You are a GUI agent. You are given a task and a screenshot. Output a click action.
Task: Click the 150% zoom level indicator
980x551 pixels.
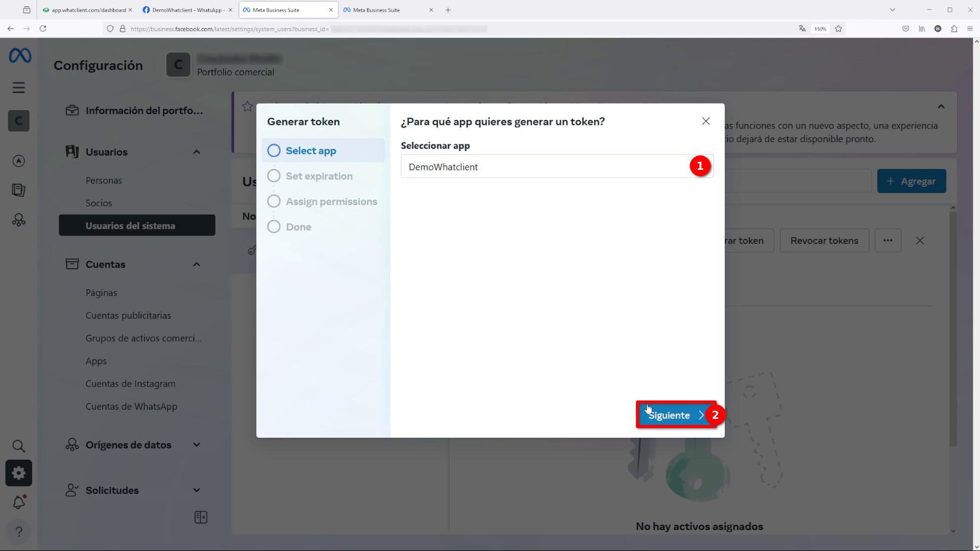(x=820, y=29)
